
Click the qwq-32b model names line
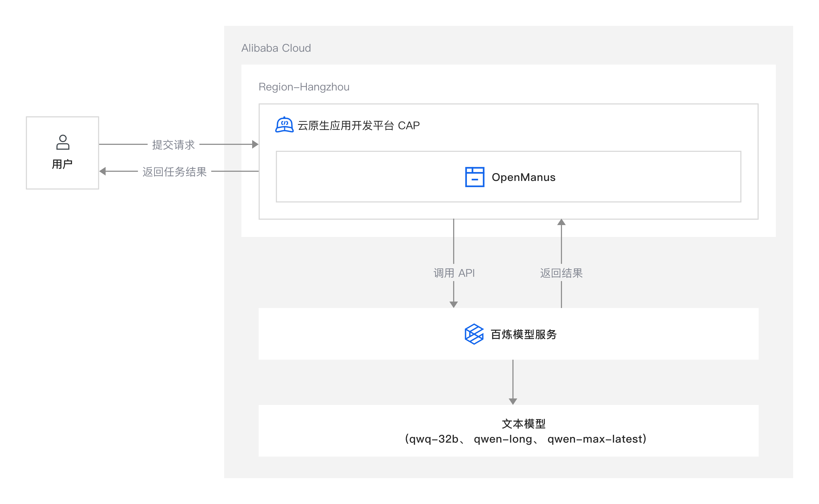coord(526,439)
